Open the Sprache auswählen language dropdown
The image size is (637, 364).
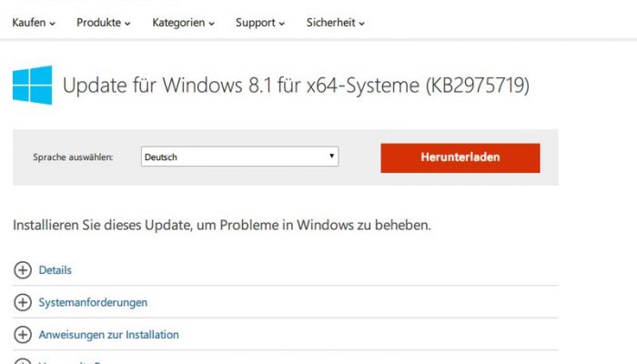pos(239,157)
